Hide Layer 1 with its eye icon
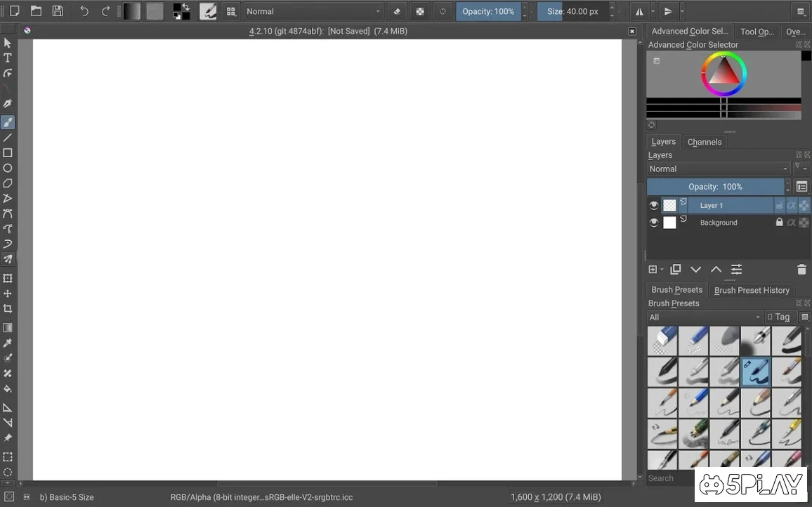This screenshot has height=507, width=812. [654, 205]
